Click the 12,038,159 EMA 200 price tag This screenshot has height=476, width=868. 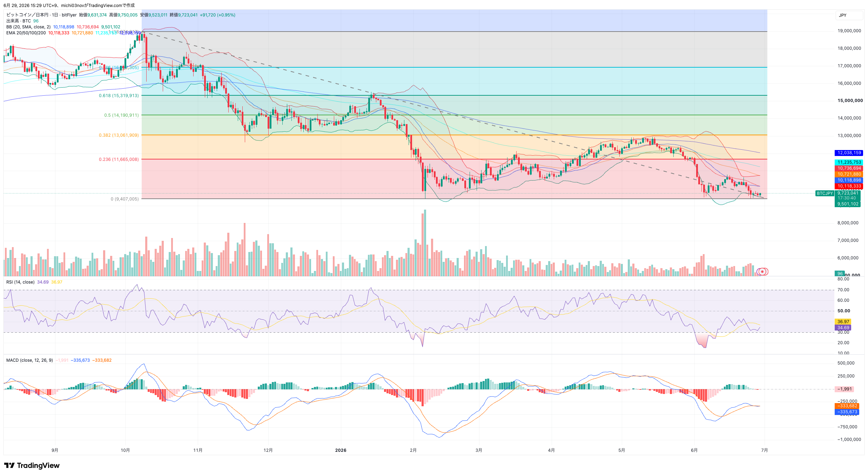coord(849,153)
